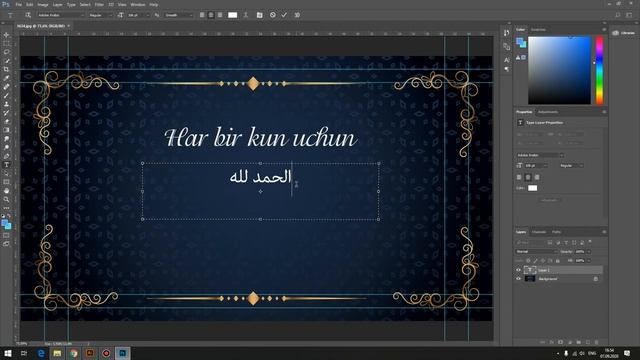Screen dimensions: 640x360
Task: Right align text in options bar
Action: point(220,15)
